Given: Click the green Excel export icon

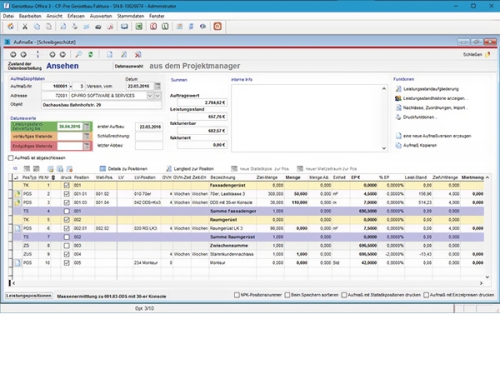Looking at the screenshot, I should click(x=139, y=27).
